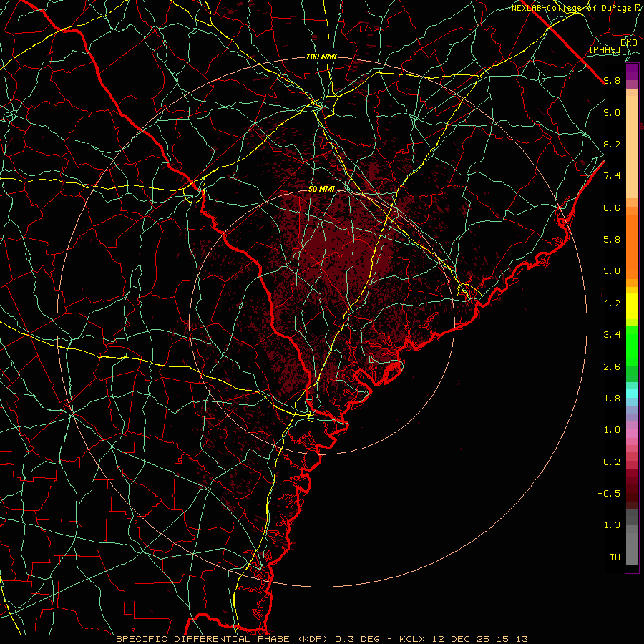Click the 50 NMI range ring label
Viewport: 644px width, 644px height.
pyautogui.click(x=321, y=189)
